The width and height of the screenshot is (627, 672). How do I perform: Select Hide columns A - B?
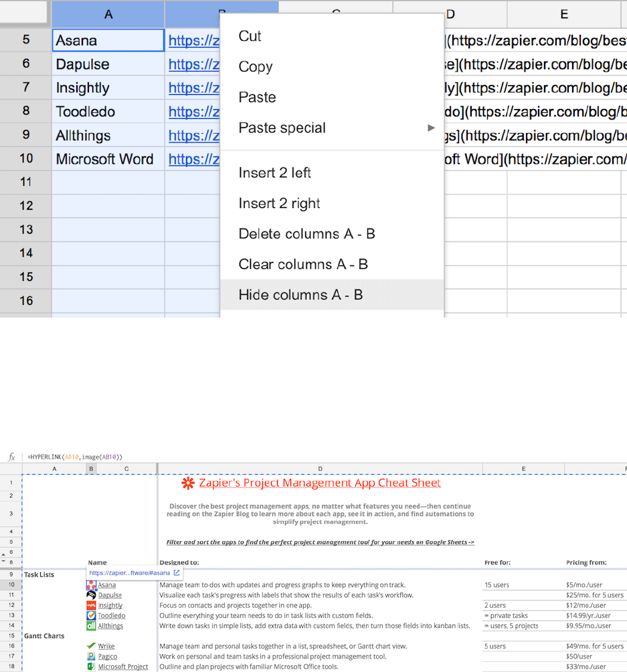332,295
